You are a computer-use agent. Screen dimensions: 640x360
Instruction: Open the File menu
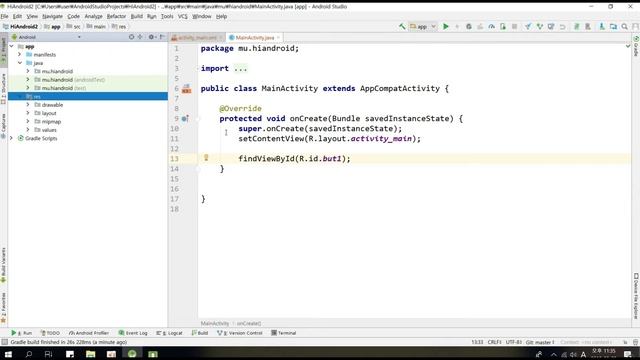[x=5, y=16]
